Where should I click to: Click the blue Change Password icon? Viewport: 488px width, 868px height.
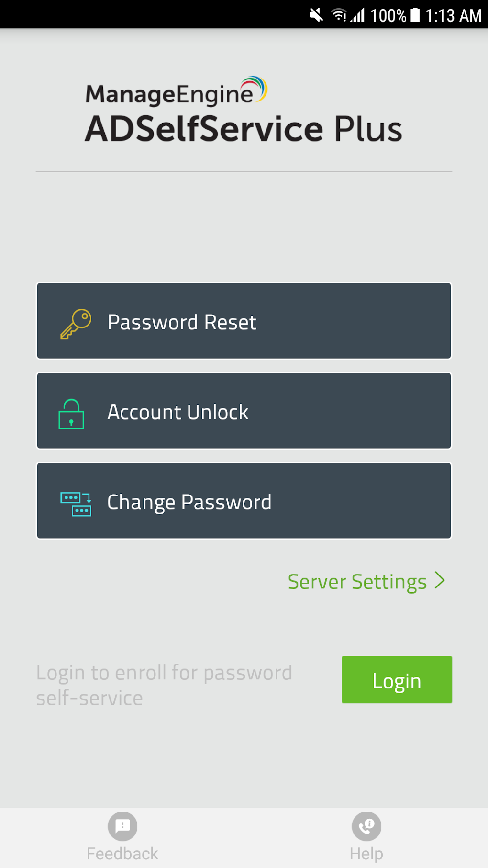coord(76,502)
